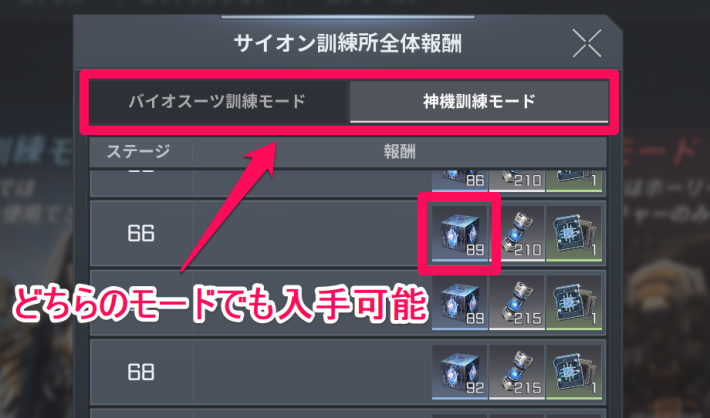Click the cube icon showing 86
Image resolution: width=710 pixels, height=418 pixels.
point(460,180)
